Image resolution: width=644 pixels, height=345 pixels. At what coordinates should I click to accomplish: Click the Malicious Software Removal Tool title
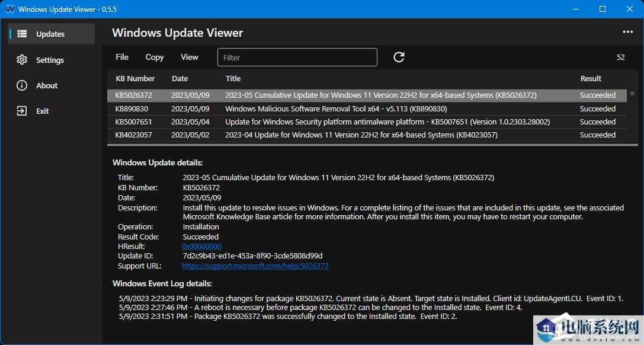pos(336,109)
